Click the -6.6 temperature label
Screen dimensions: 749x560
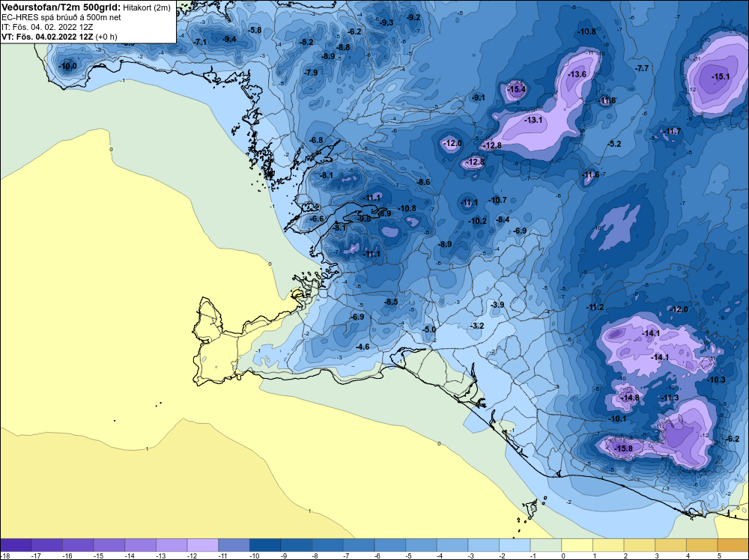(x=317, y=219)
